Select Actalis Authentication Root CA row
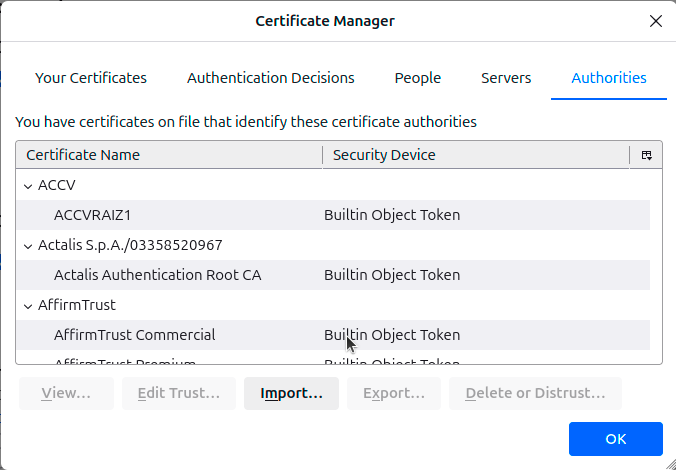 [333, 275]
